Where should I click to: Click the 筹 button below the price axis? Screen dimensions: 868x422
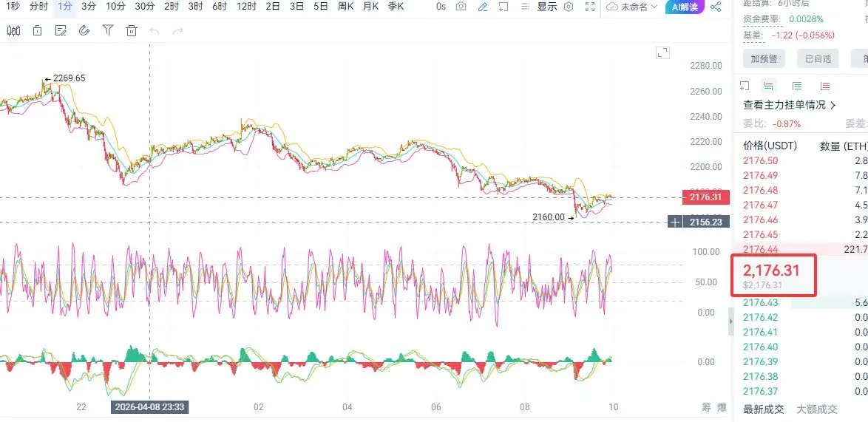[x=706, y=408]
